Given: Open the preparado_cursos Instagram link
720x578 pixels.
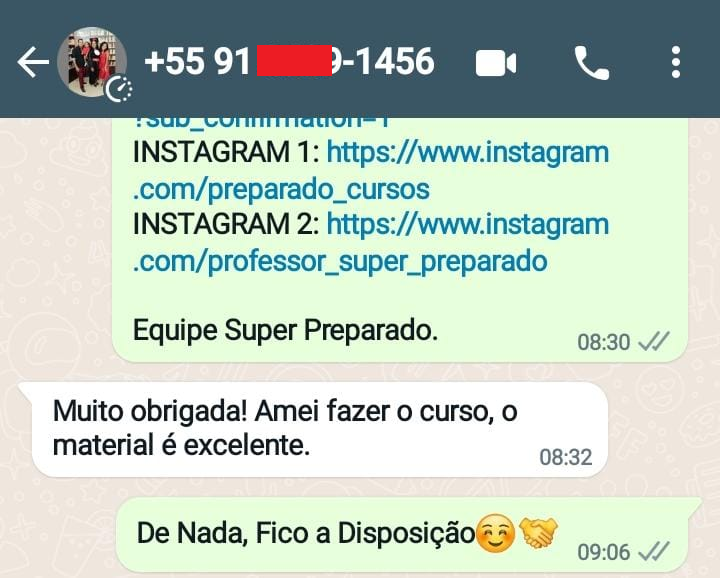Looking at the screenshot, I should tap(371, 171).
